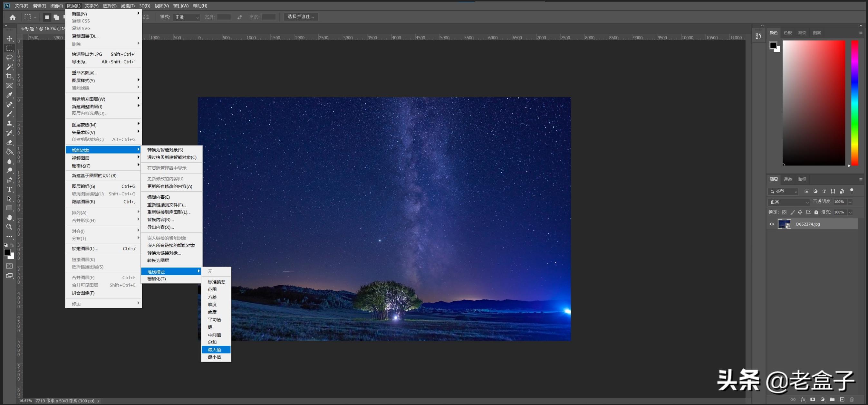Viewport: 868px width, 405px height.
Task: Click the 选择并遮住 button
Action: coord(301,16)
